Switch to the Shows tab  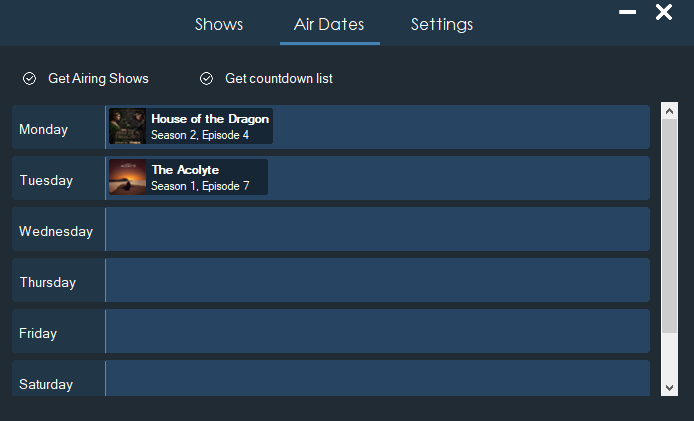(x=219, y=24)
